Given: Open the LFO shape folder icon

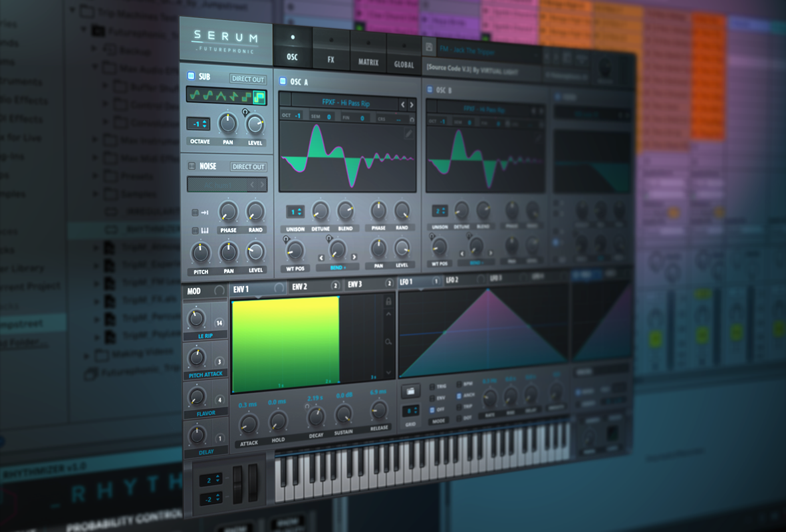Looking at the screenshot, I should coord(410,390).
